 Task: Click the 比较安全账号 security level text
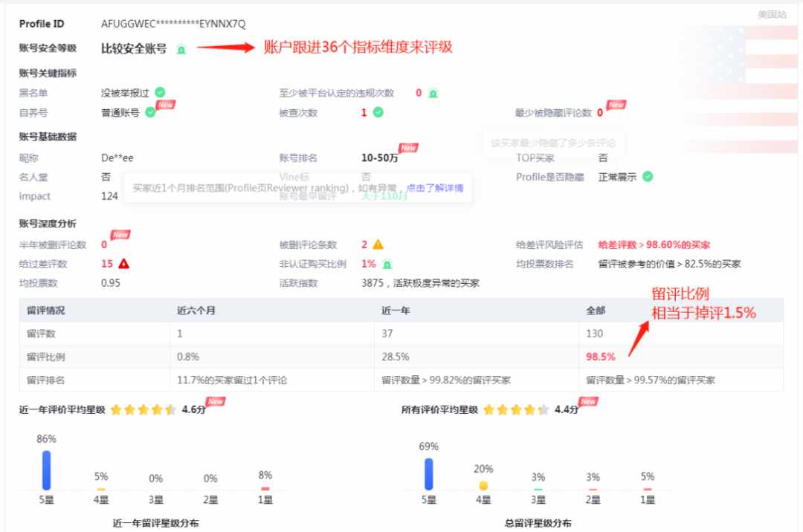click(x=134, y=48)
